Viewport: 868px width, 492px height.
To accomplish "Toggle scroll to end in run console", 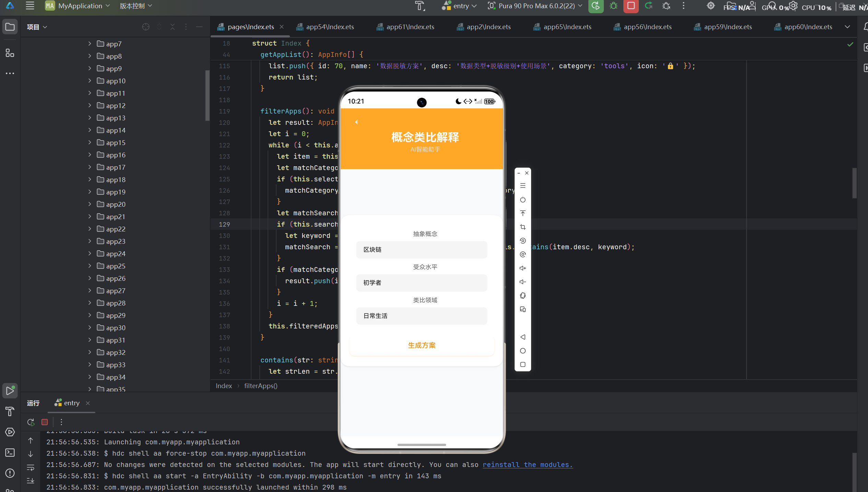I will 31,480.
